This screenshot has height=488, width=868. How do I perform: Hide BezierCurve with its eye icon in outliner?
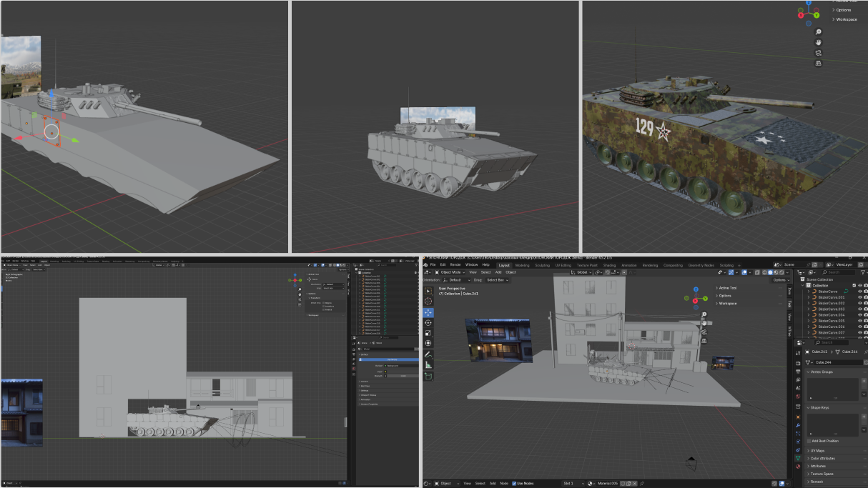click(x=860, y=292)
